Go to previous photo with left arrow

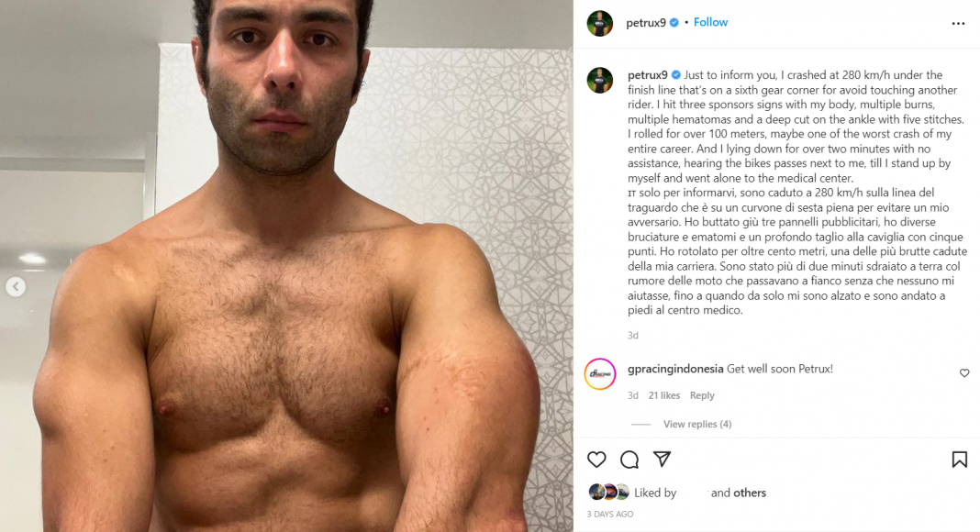click(x=16, y=286)
